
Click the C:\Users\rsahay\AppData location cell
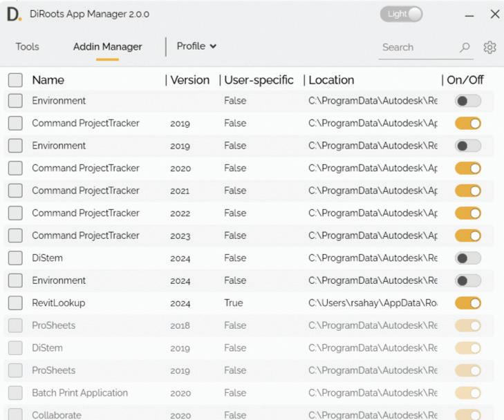pyautogui.click(x=373, y=303)
